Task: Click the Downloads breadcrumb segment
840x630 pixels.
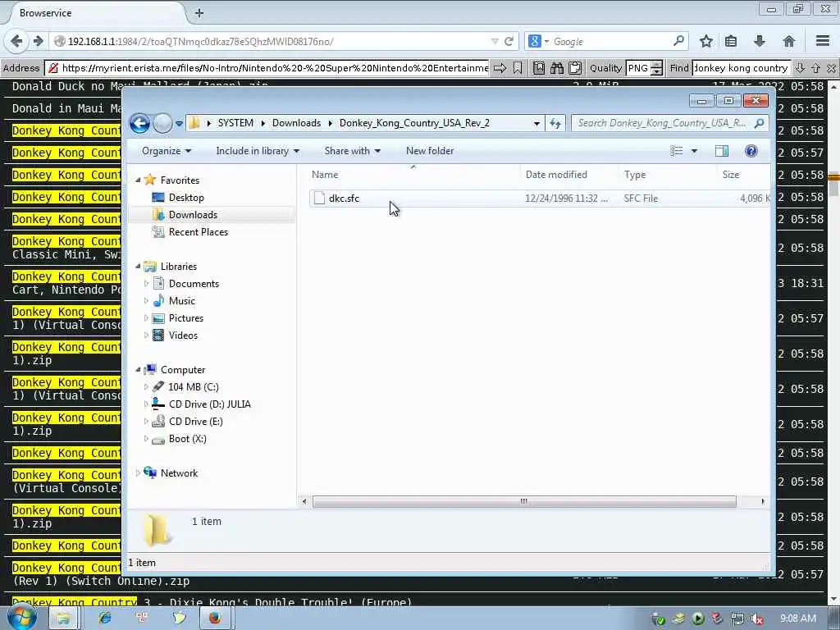Action: pyautogui.click(x=296, y=123)
